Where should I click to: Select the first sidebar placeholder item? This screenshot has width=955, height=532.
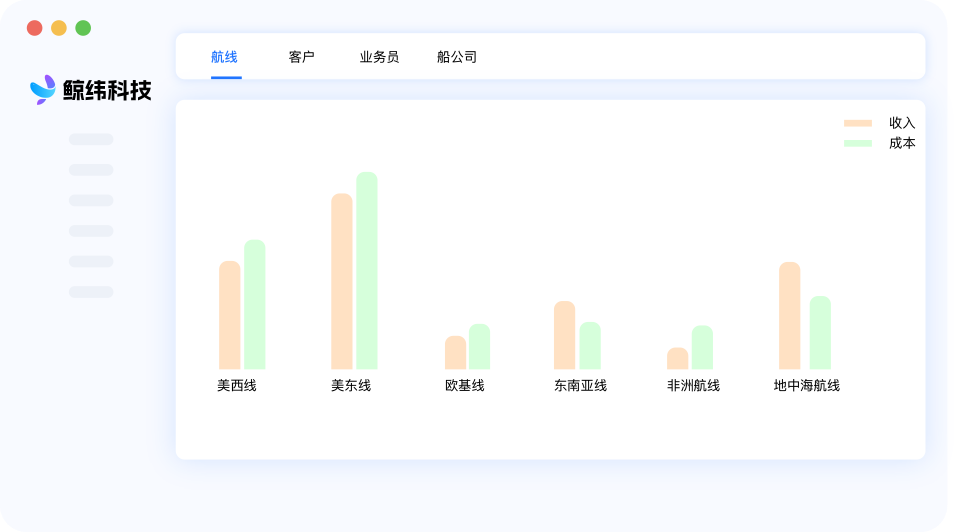91,140
